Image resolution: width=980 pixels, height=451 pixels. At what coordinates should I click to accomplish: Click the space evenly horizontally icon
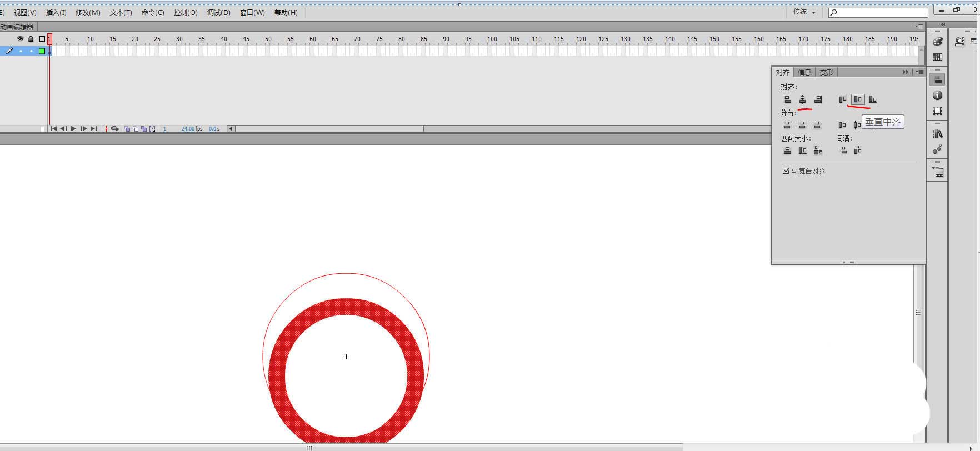point(858,151)
